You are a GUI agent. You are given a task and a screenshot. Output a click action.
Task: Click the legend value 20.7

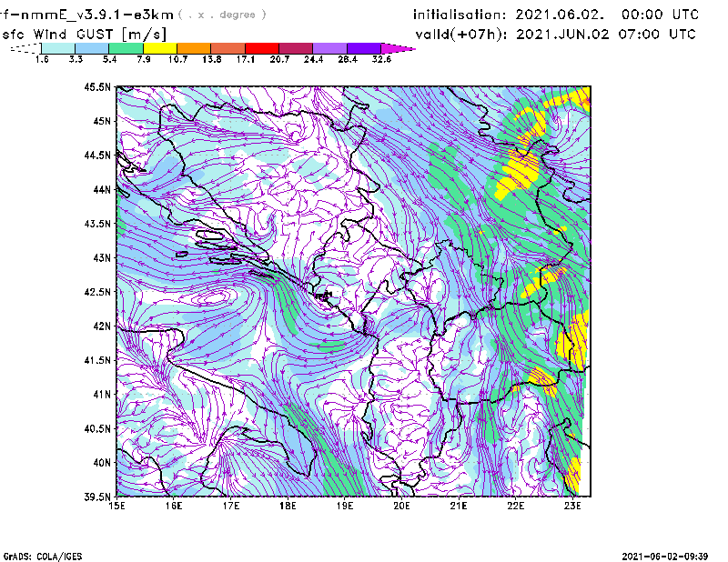pos(279,59)
